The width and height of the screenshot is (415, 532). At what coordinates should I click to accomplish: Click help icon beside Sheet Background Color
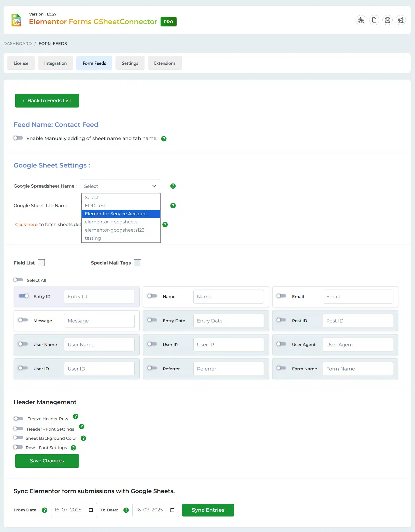coord(83,438)
